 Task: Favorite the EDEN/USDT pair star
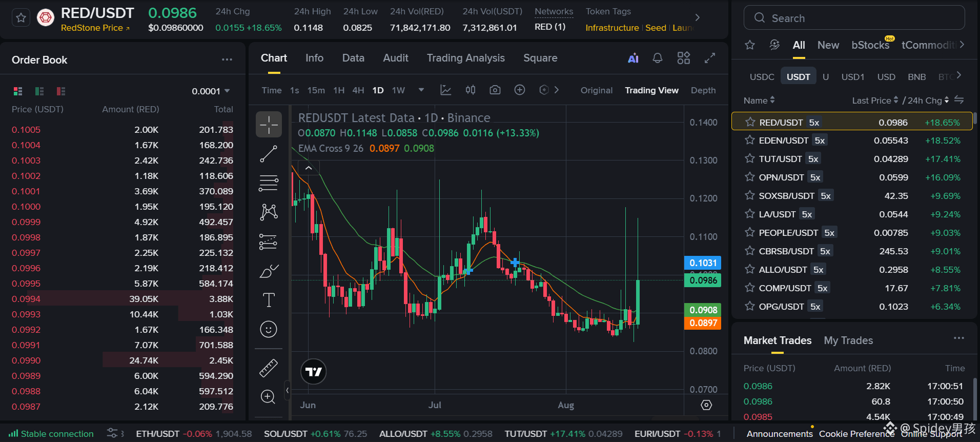[x=750, y=140]
